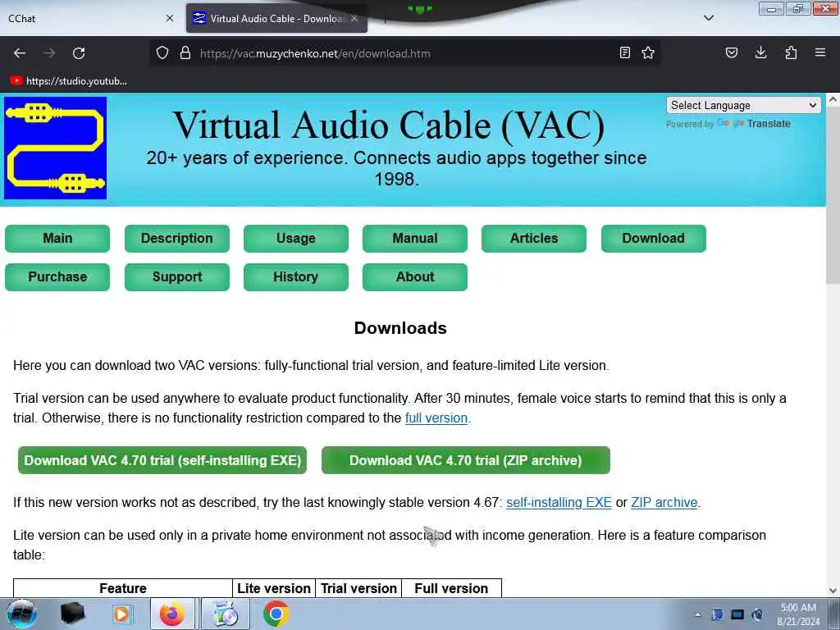The image size is (840, 630).
Task: Click the Lite version column header
Action: click(x=274, y=588)
